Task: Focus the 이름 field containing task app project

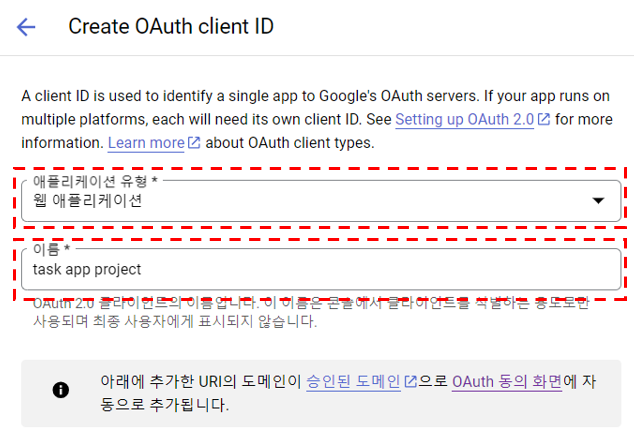Action: coord(321,269)
